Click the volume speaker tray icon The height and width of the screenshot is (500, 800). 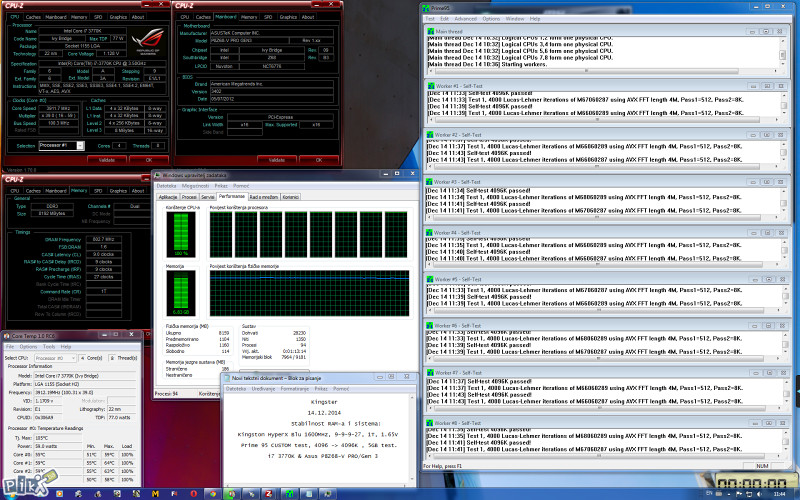pos(759,494)
